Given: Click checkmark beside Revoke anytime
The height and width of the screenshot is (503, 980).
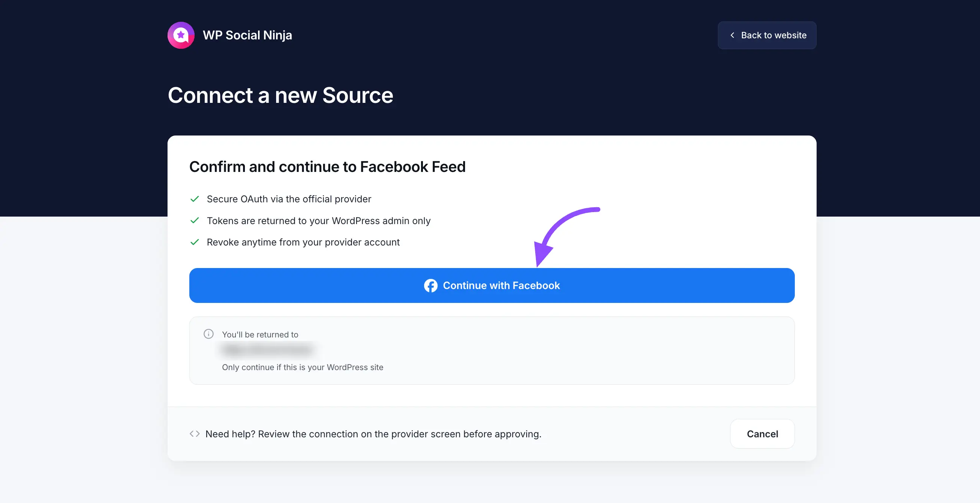Looking at the screenshot, I should point(195,242).
